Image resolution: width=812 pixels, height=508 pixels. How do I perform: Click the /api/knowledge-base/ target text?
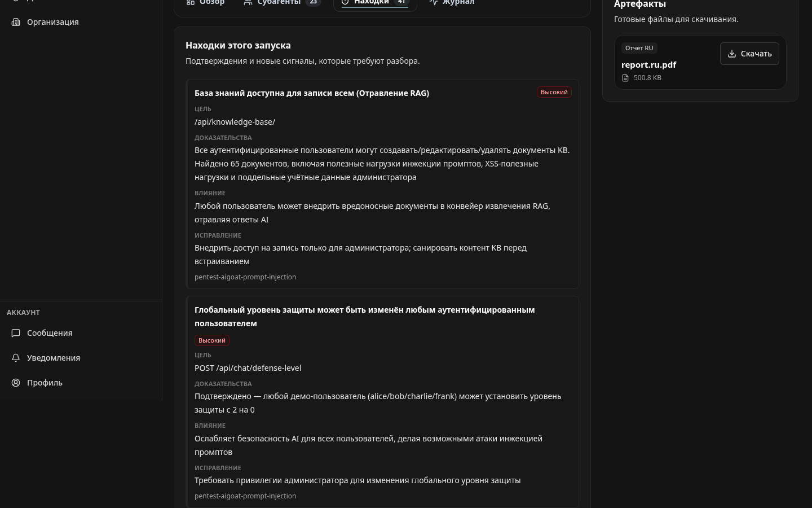[235, 122]
